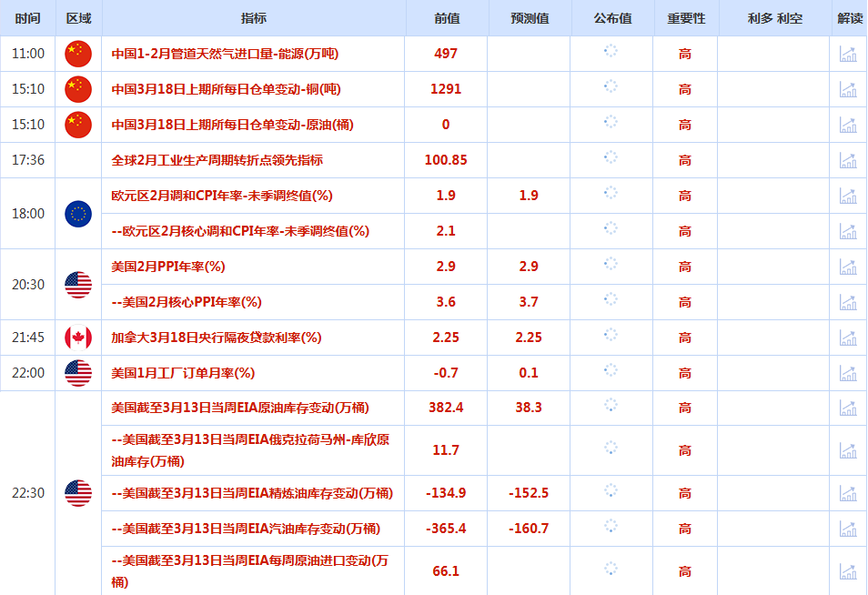This screenshot has height=595, width=868.
Task: Open 美国2月PPI年率(%) link
Action: coord(168,267)
